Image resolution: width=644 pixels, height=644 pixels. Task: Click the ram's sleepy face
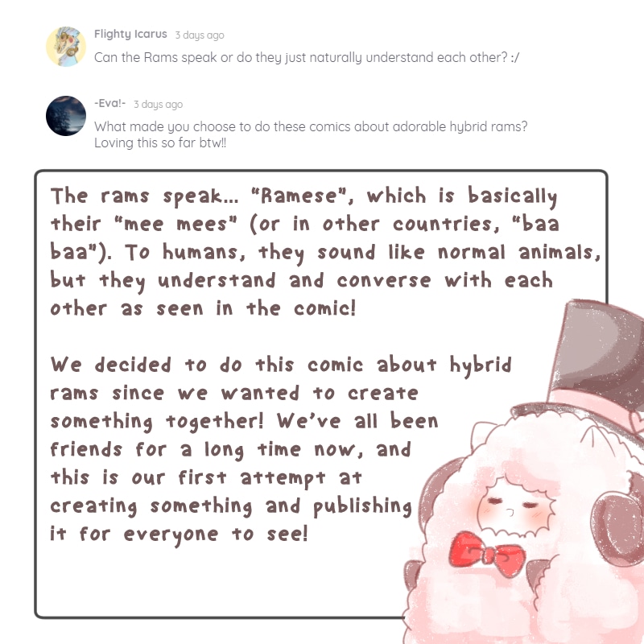tap(516, 507)
